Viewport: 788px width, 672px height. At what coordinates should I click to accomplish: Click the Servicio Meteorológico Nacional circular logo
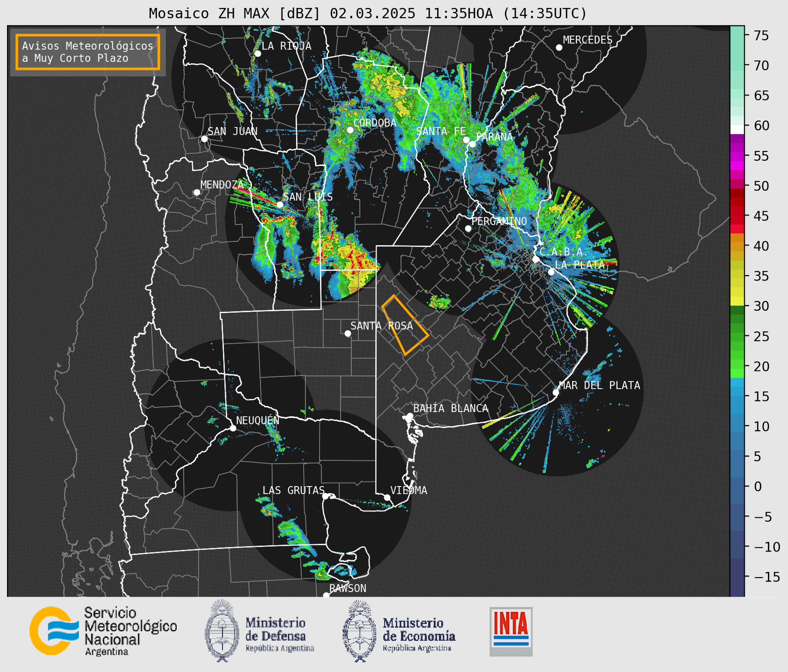(x=55, y=630)
